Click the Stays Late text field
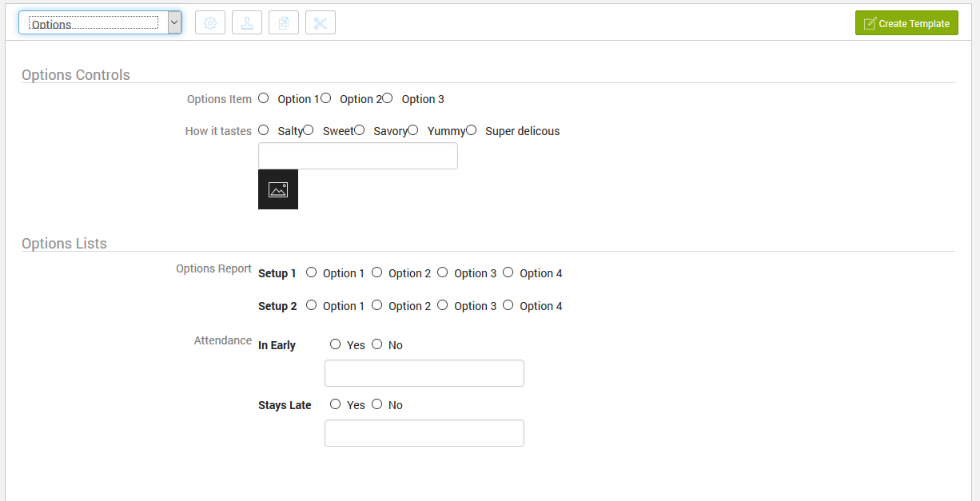Viewport: 980px width, 501px height. [424, 433]
